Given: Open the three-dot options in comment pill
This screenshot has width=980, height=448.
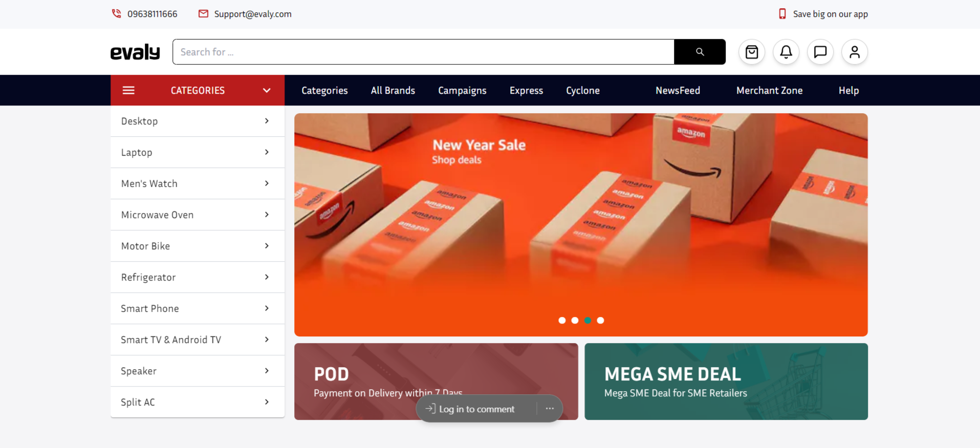Looking at the screenshot, I should coord(550,409).
